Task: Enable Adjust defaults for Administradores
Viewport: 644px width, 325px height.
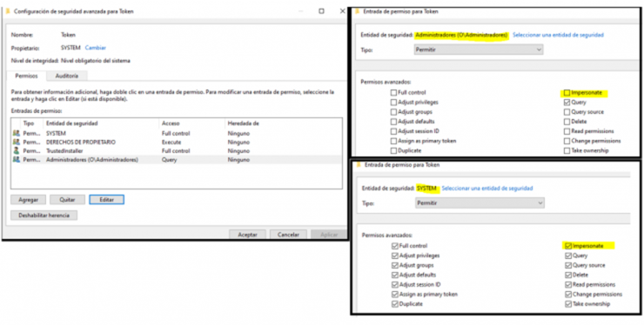Action: tap(394, 122)
